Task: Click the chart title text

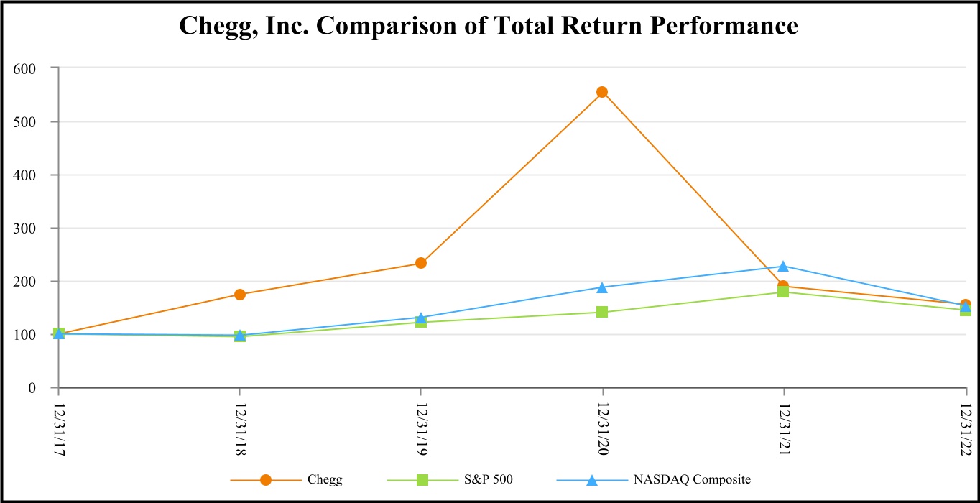Action: click(489, 27)
